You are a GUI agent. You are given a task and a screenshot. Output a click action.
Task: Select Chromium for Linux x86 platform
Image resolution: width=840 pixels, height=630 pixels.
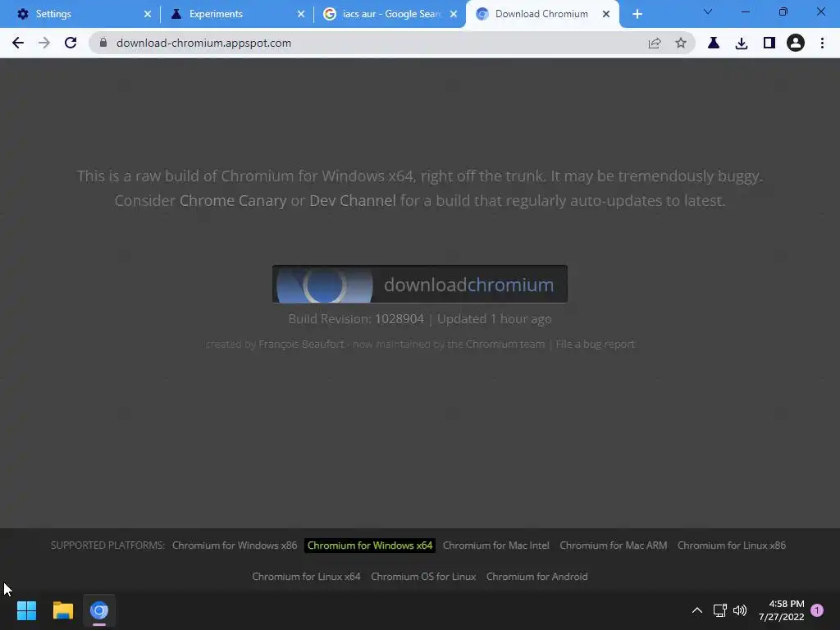click(731, 546)
